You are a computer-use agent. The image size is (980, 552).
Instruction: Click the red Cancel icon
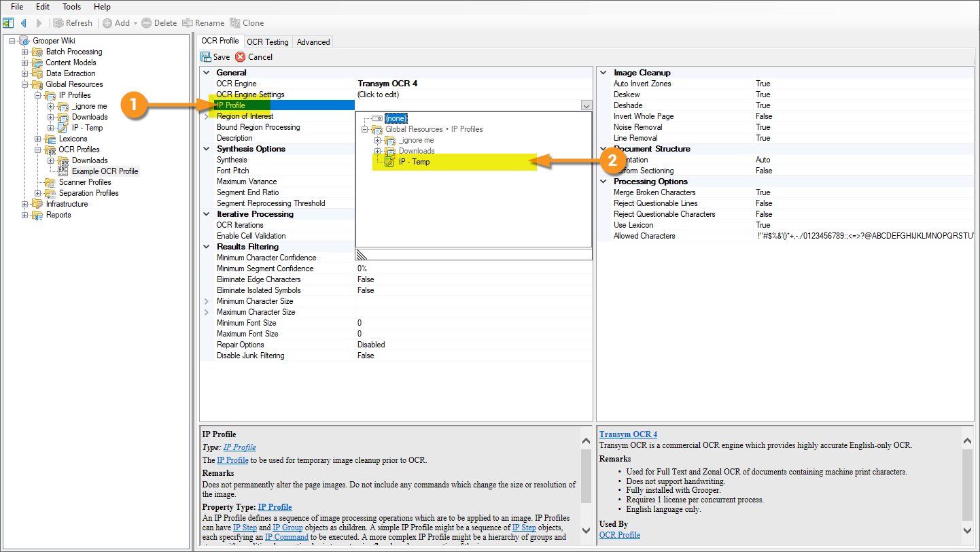click(x=240, y=57)
